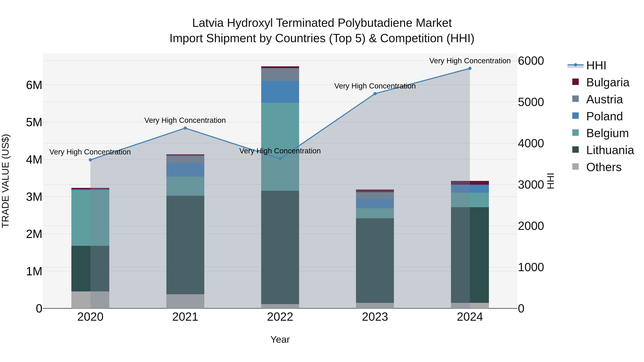This screenshot has width=644, height=362.
Task: Toggle Poland series in legend
Action: pos(597,116)
